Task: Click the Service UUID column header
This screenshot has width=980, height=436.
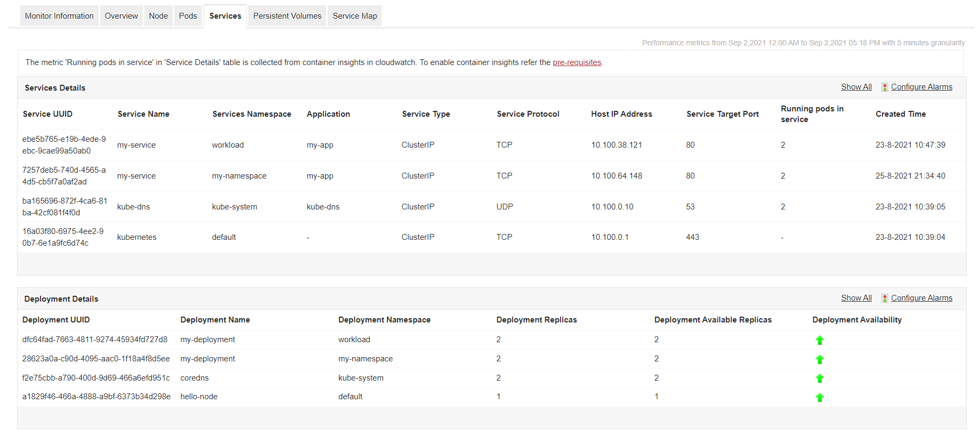Action: pos(47,114)
